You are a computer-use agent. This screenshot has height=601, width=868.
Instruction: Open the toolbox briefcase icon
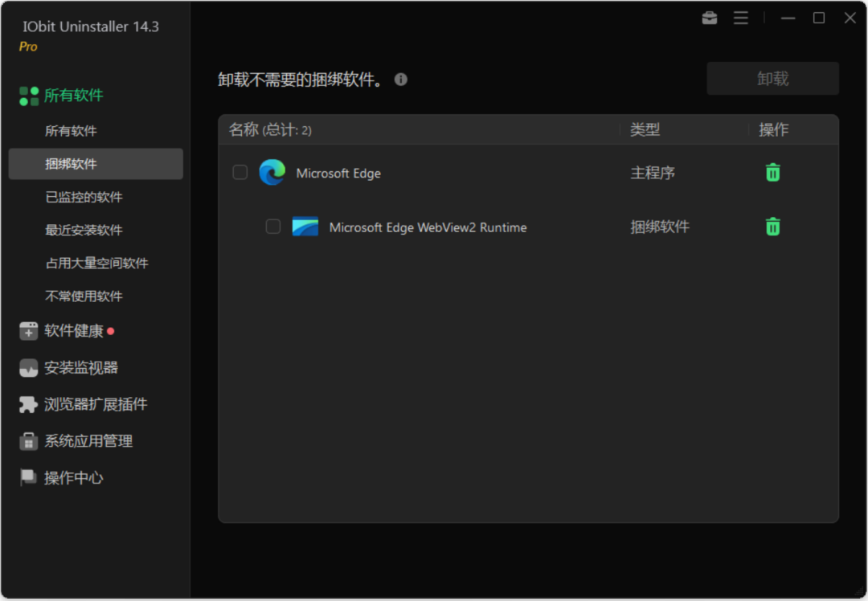point(709,18)
